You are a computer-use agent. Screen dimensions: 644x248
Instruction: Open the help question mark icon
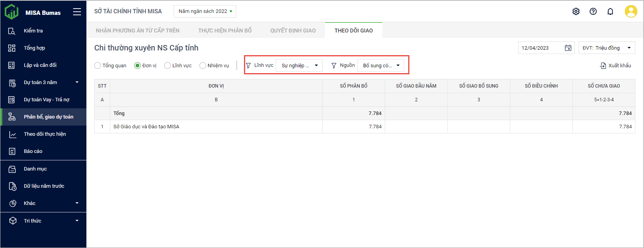coord(593,11)
